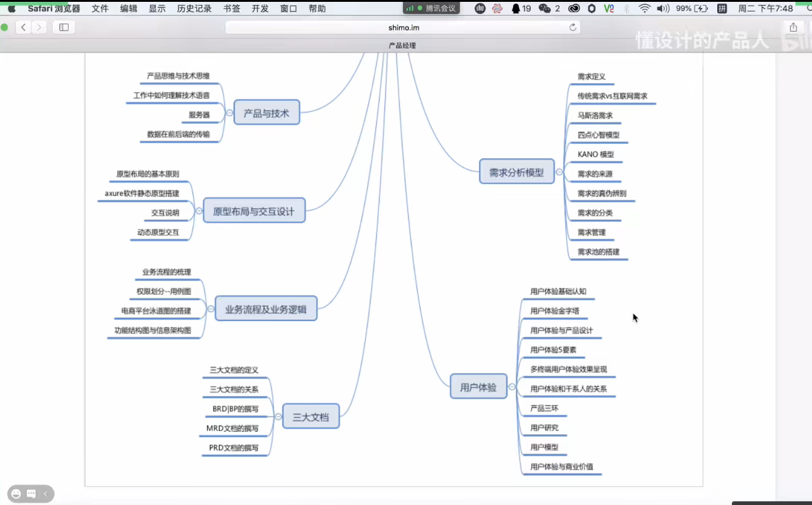Select the 需求分析模型 node
Viewport: 812px width, 505px height.
(517, 172)
